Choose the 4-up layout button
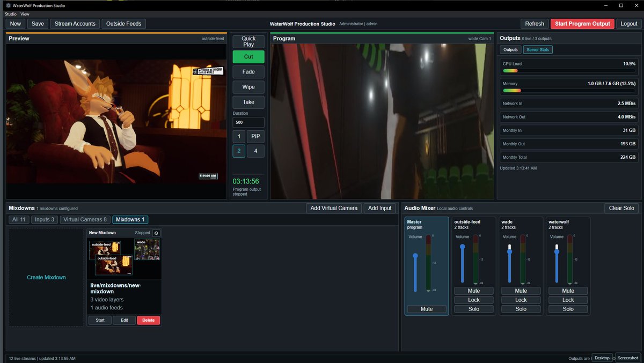The image size is (644, 363). click(x=255, y=151)
